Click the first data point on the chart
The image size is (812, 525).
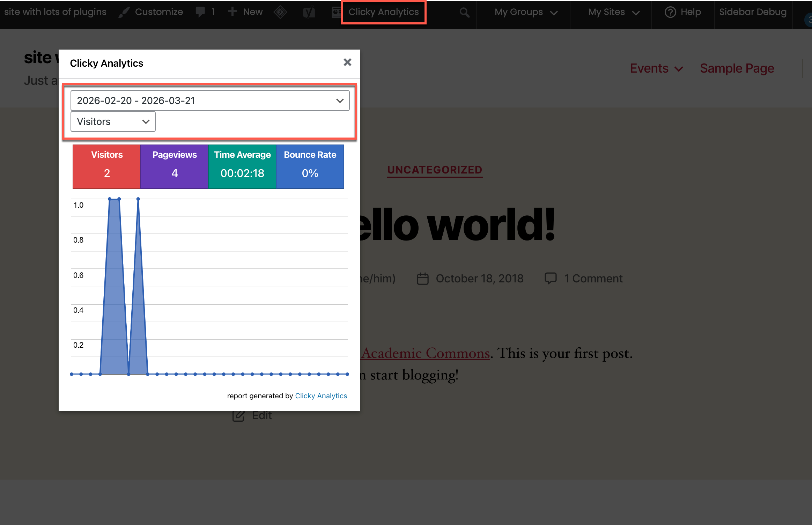click(x=72, y=374)
